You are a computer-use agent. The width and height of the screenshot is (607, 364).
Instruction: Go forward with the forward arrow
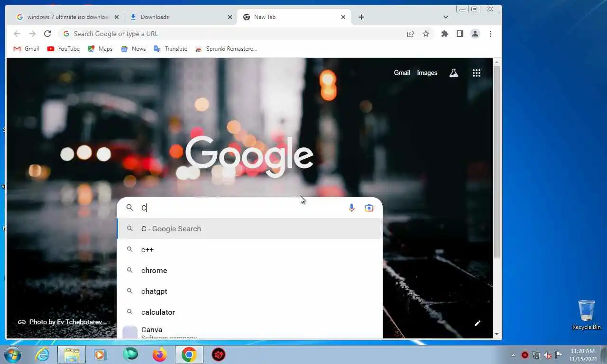32,34
